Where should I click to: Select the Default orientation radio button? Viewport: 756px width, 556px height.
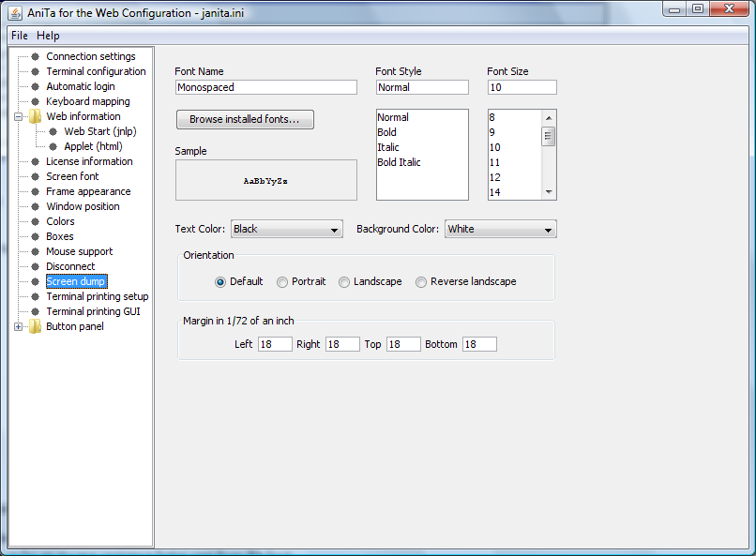tap(219, 282)
